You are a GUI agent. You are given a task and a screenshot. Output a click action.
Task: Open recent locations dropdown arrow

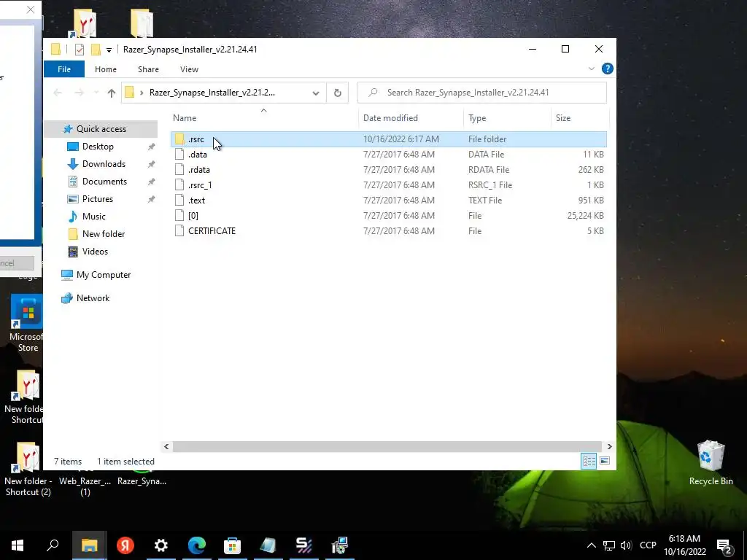pos(96,93)
